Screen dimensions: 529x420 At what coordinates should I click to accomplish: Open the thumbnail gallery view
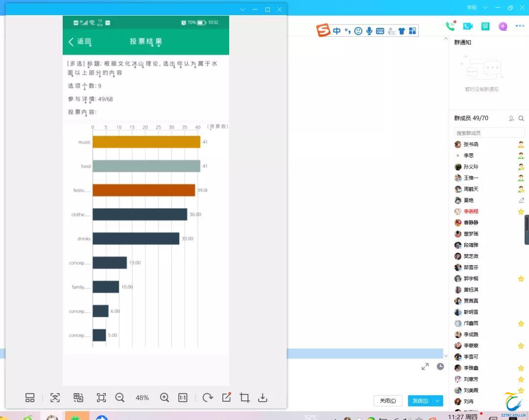click(x=30, y=397)
